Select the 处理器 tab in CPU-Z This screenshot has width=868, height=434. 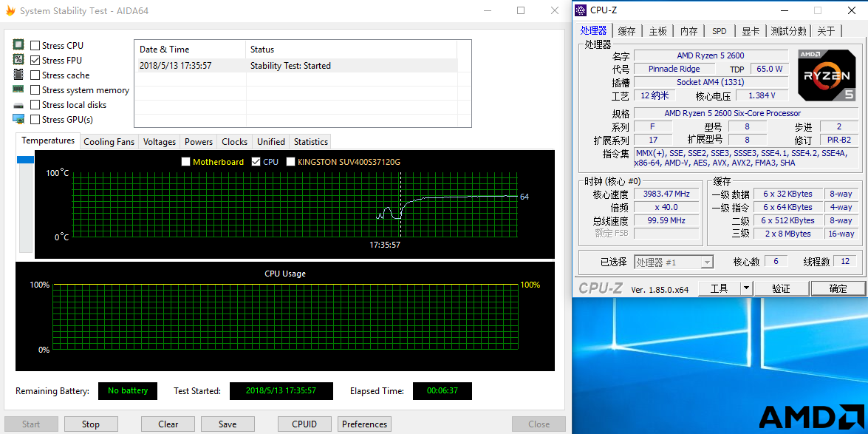[x=593, y=30]
